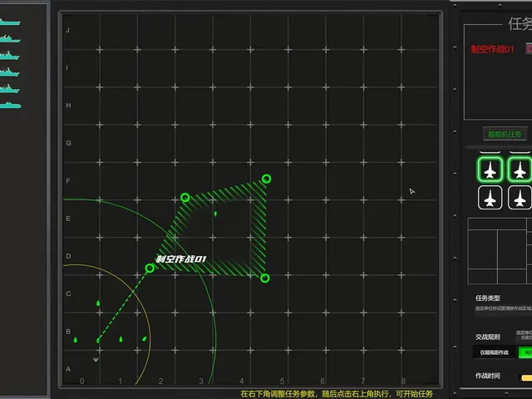Click the corner node where the dashed route ends
This screenshot has width=532, height=399.
150,268
